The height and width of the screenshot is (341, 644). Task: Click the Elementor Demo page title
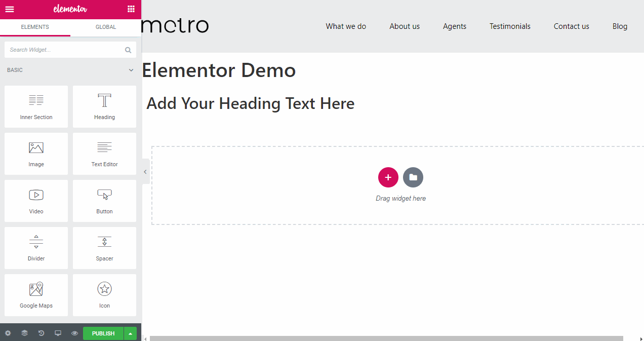[x=219, y=70]
